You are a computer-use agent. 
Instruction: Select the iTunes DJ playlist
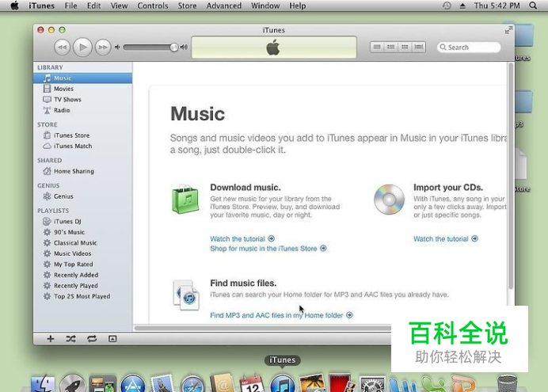click(x=83, y=222)
